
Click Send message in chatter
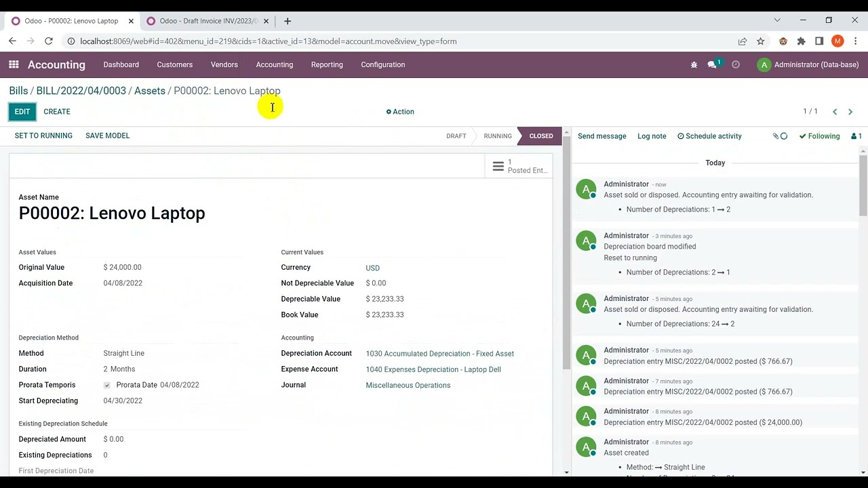(x=602, y=136)
